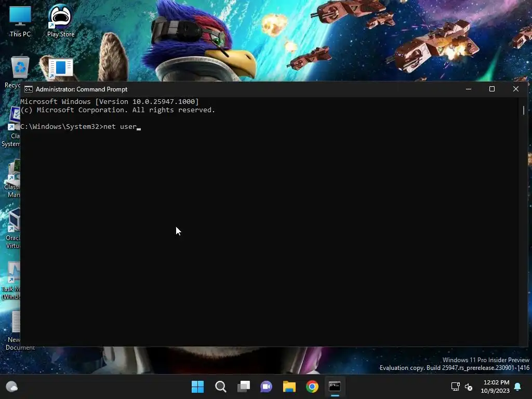The image size is (532, 399).
Task: Open the Play Store desktop shortcut
Action: [60, 21]
